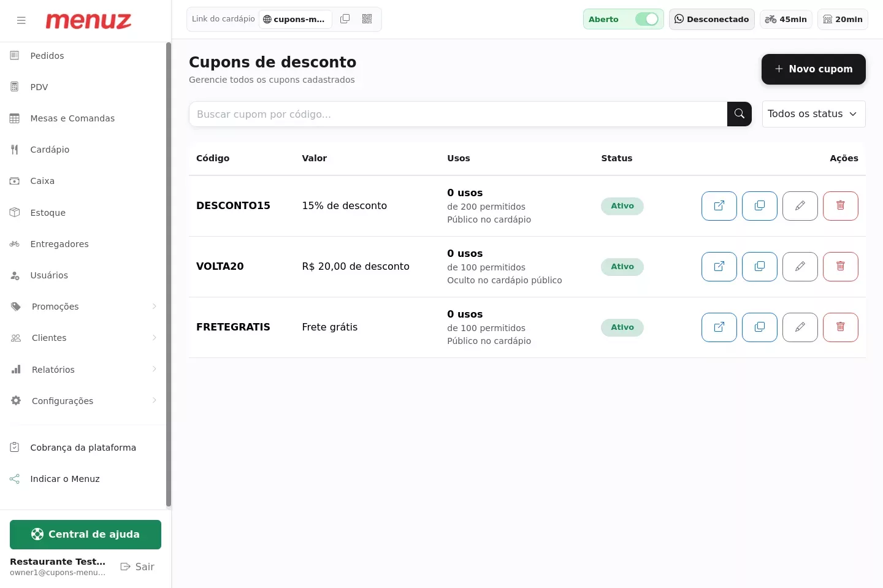The width and height of the screenshot is (883, 588).
Task: Click "Oculto no cardápio público" text
Action: point(505,280)
